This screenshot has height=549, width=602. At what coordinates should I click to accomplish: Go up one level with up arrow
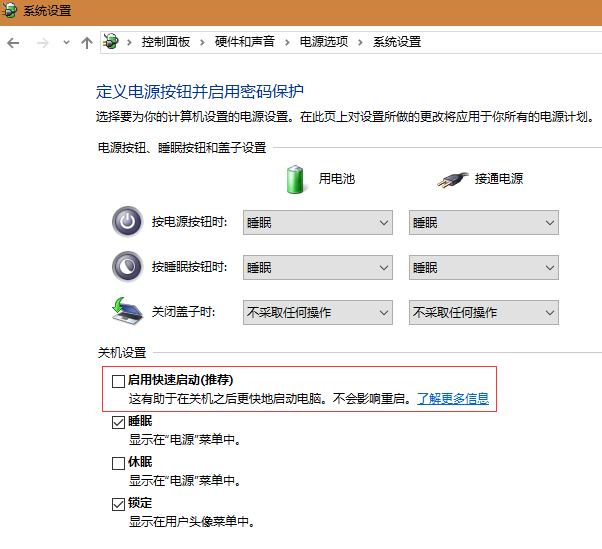click(x=87, y=43)
